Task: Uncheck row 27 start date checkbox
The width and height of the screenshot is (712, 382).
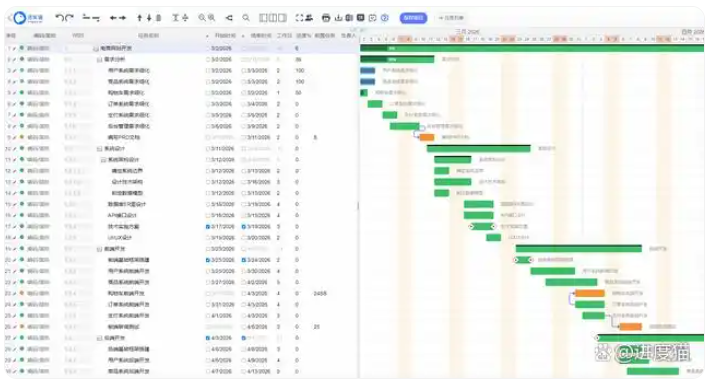Action: point(208,338)
